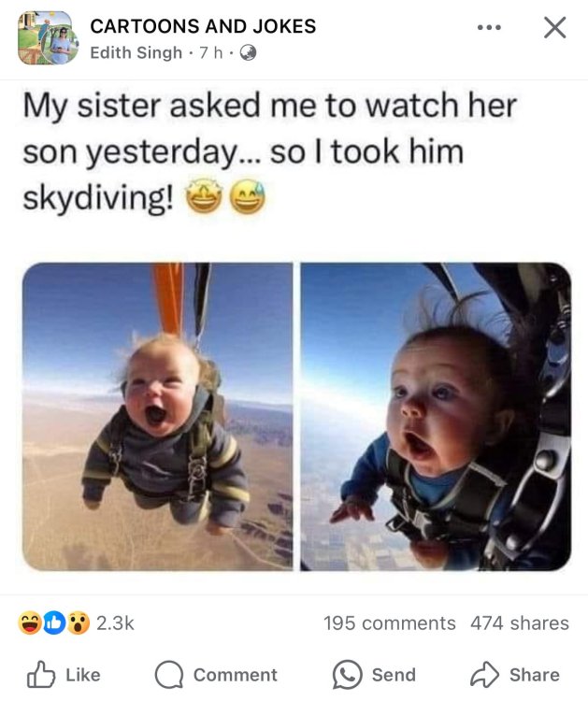
Task: Click the post text about skydiving
Action: pos(269,151)
